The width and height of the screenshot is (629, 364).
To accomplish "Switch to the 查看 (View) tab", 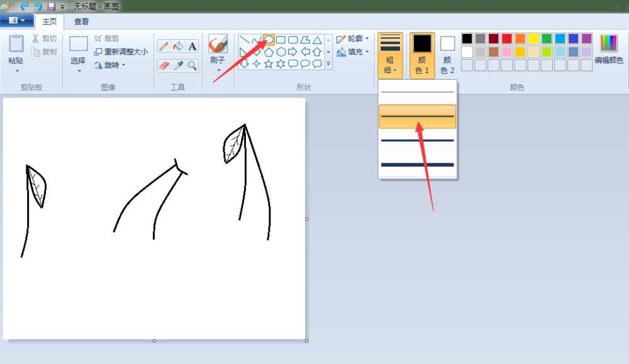I will click(x=81, y=21).
